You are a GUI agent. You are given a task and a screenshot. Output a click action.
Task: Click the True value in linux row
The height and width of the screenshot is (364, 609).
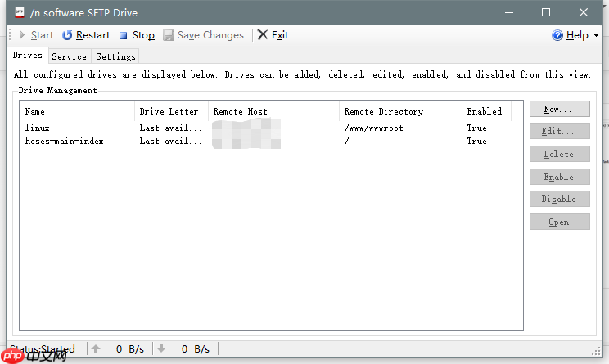(476, 128)
